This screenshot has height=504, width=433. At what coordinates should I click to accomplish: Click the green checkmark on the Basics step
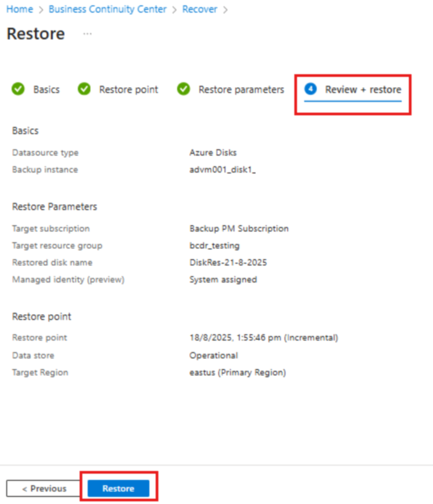click(x=17, y=89)
